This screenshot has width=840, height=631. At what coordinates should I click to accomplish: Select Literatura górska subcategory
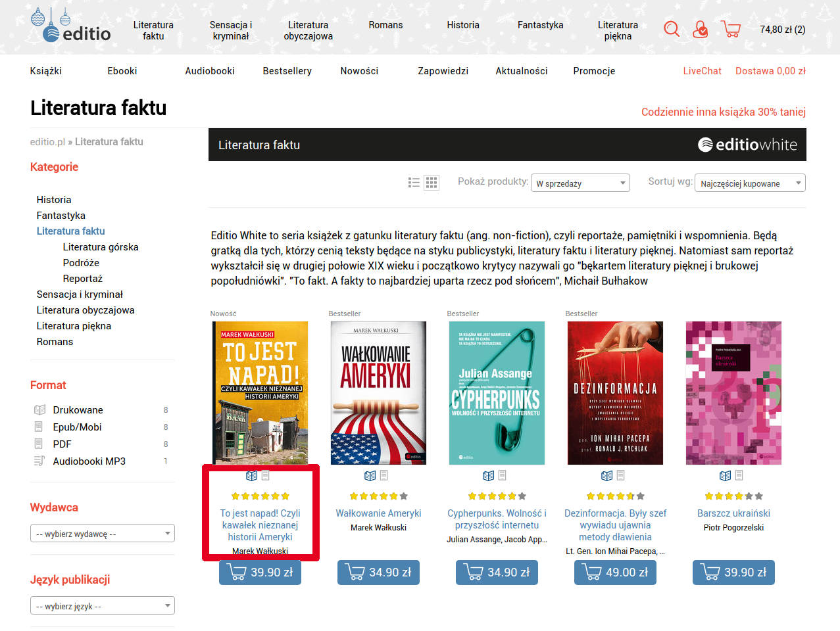tap(101, 247)
